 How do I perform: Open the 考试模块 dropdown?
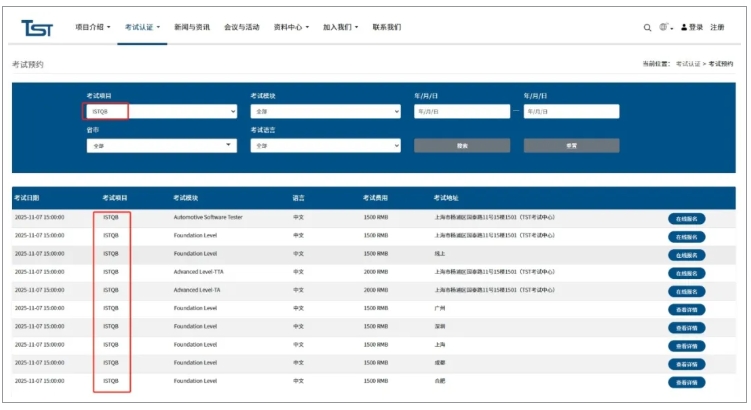click(327, 112)
